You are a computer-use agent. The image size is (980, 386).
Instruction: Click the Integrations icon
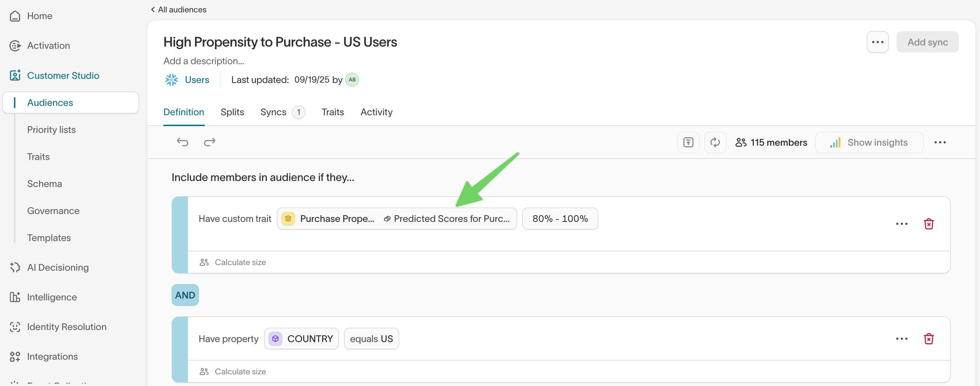pyautogui.click(x=15, y=356)
